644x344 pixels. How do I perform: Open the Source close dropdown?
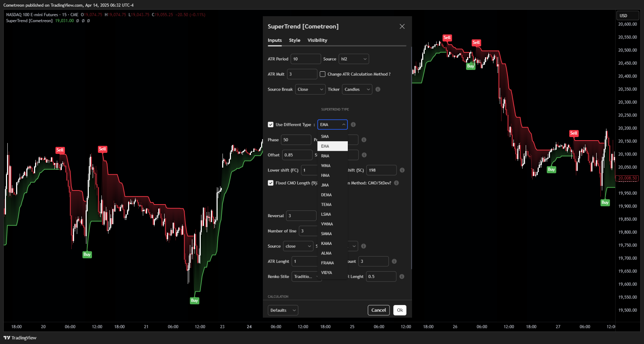(x=298, y=246)
